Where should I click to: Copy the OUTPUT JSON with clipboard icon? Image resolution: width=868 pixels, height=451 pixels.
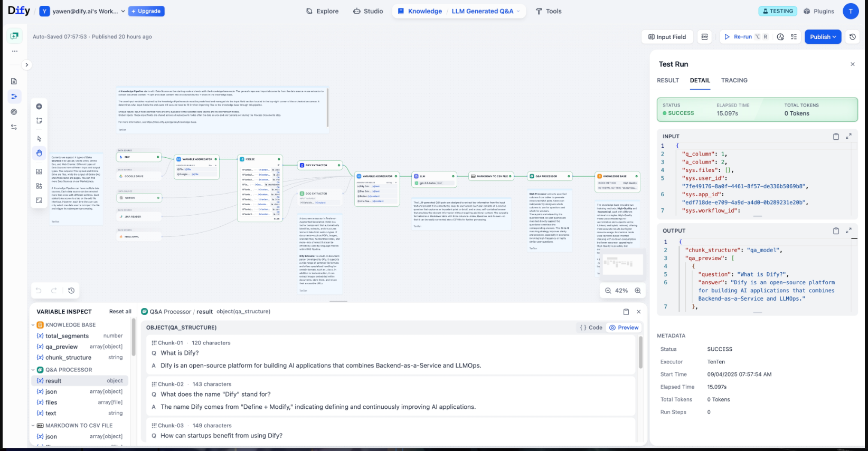pos(836,231)
